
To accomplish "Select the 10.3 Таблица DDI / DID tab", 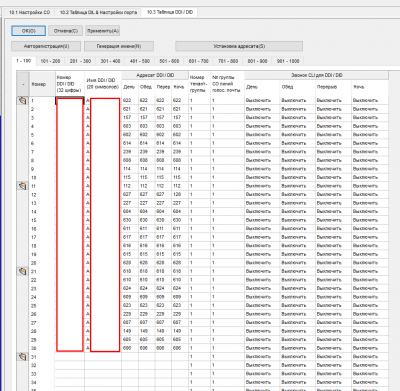I will pyautogui.click(x=170, y=12).
